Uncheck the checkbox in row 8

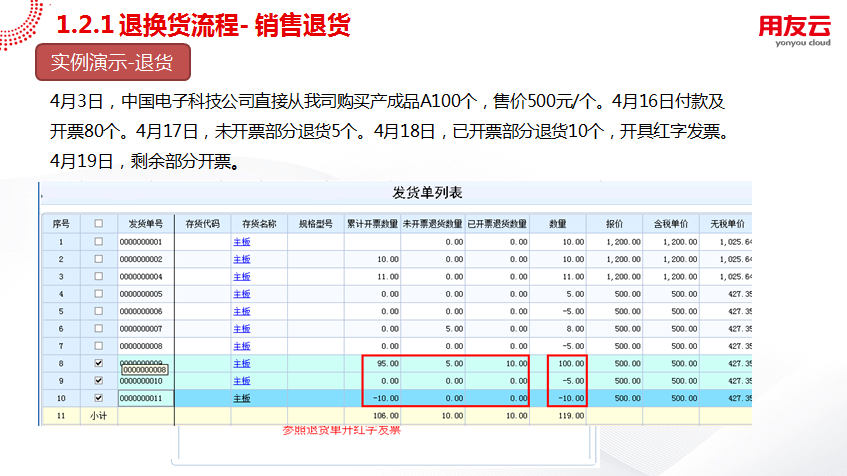tap(98, 363)
